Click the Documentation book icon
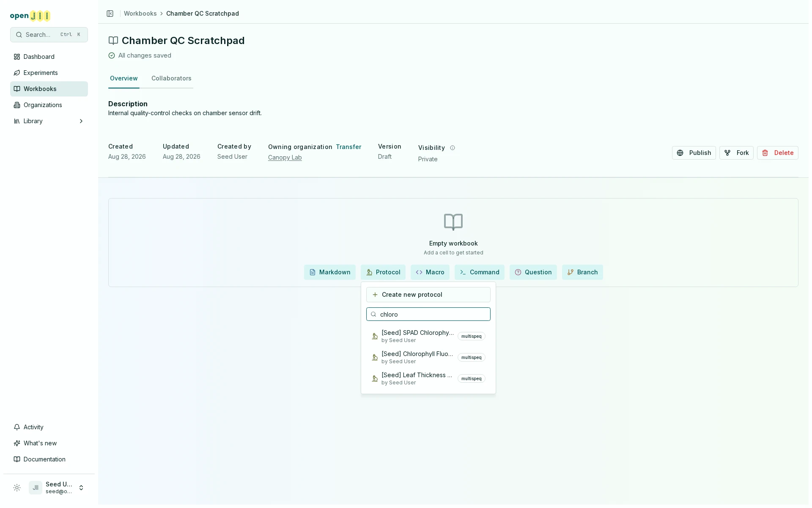 [x=17, y=459]
